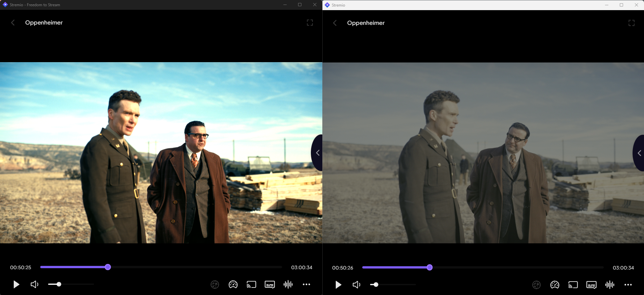
Task: Open audio tracks menu in right window
Action: [610, 285]
